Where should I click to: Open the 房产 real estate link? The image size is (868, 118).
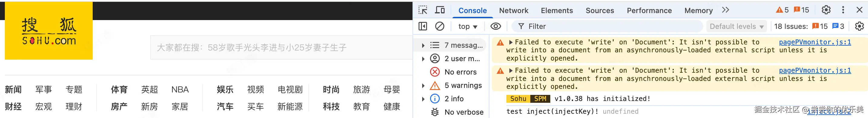[119, 107]
